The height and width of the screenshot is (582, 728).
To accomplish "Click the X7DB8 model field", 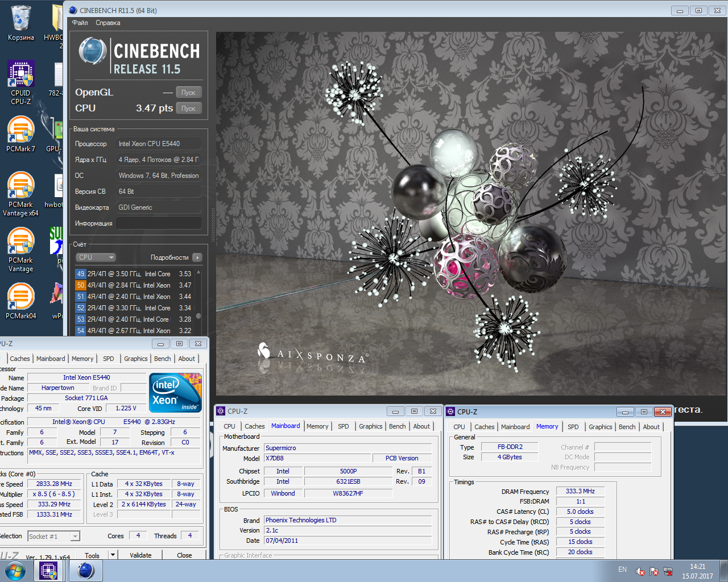I will (316, 458).
